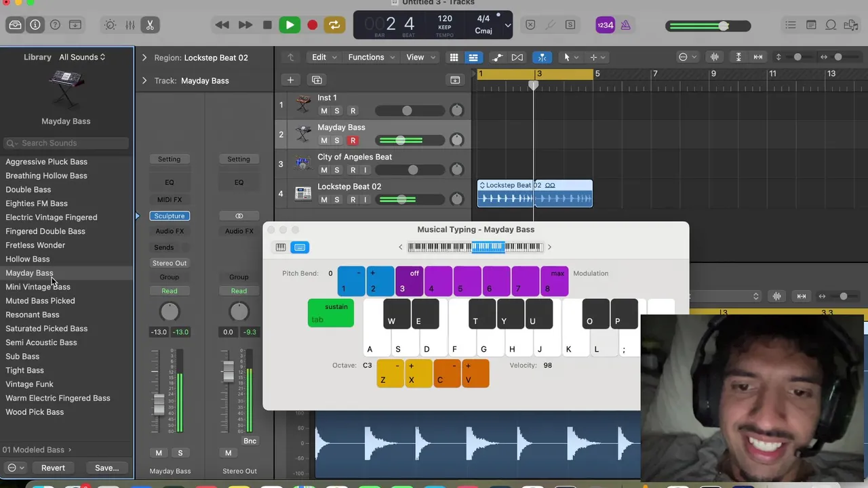Go back via 01 Modeled Bass path
Image resolution: width=868 pixels, height=488 pixels.
tap(37, 449)
